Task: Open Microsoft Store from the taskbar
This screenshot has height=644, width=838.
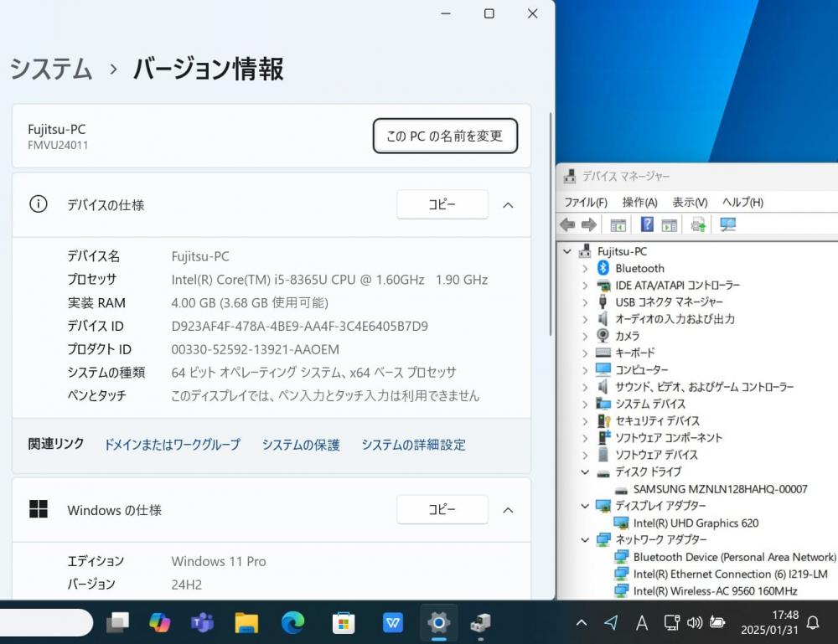Action: 344,622
